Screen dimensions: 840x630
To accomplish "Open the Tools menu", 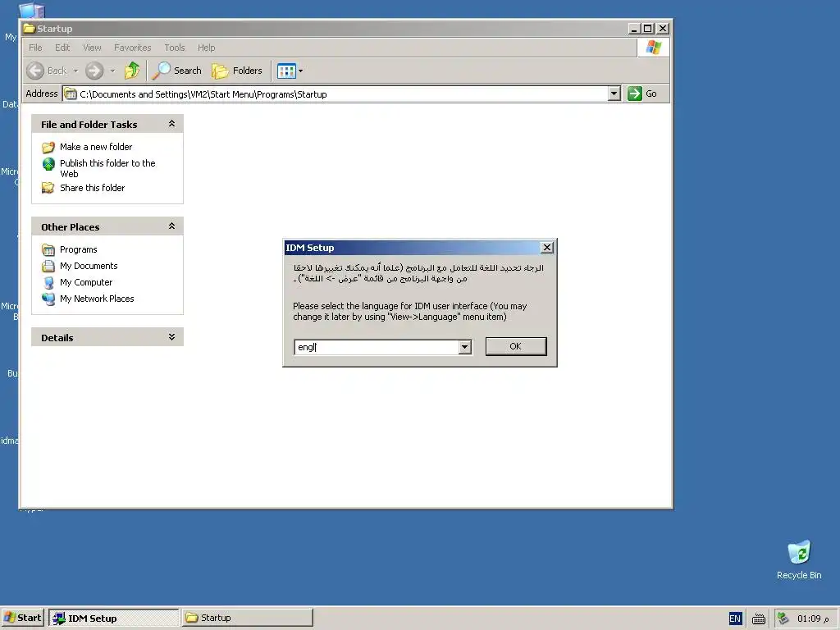I will (174, 48).
